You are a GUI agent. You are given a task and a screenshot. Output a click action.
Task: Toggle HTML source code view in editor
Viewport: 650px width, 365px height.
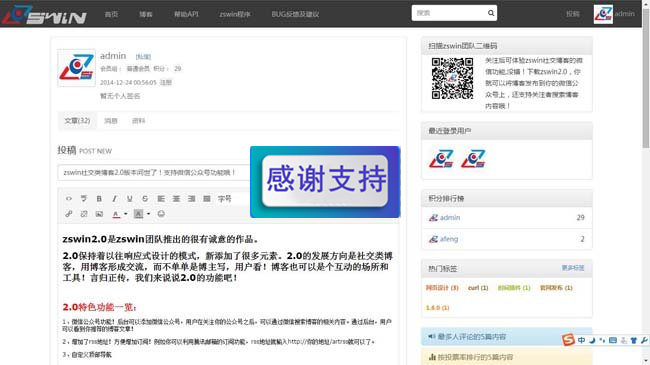click(69, 199)
